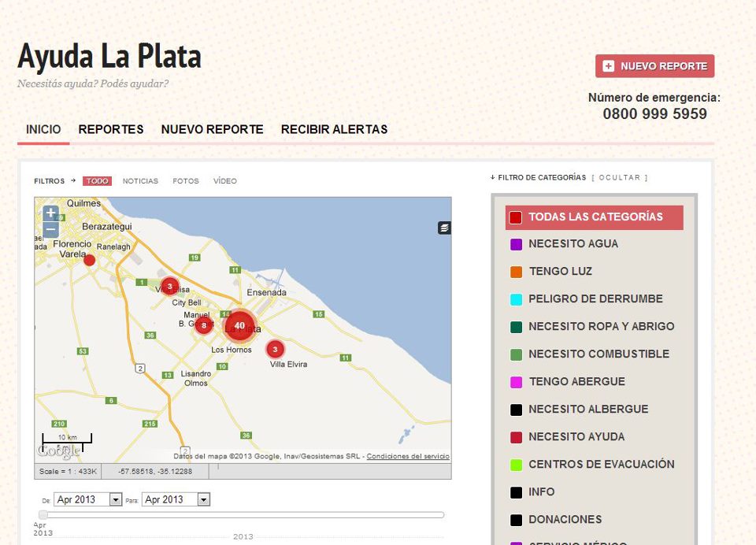Click the cluster marker showing 40 reports

[239, 325]
